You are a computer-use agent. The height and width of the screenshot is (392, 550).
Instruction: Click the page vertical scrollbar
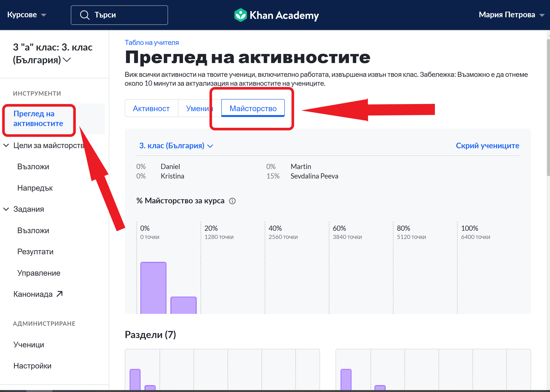pyautogui.click(x=548, y=107)
